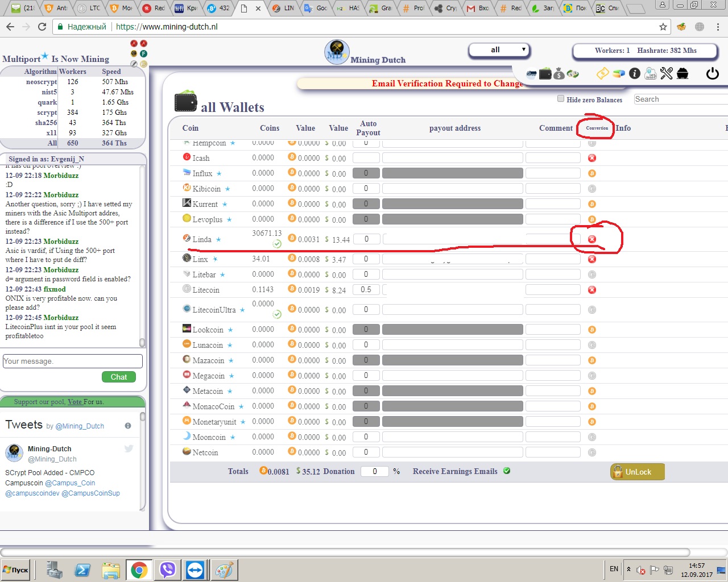Click the green Chat button

pos(119,377)
